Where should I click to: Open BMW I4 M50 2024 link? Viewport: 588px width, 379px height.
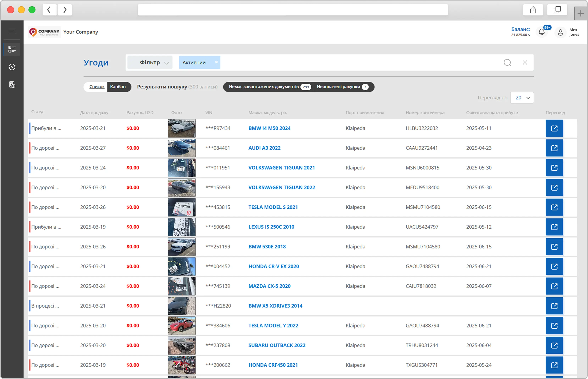tap(269, 128)
